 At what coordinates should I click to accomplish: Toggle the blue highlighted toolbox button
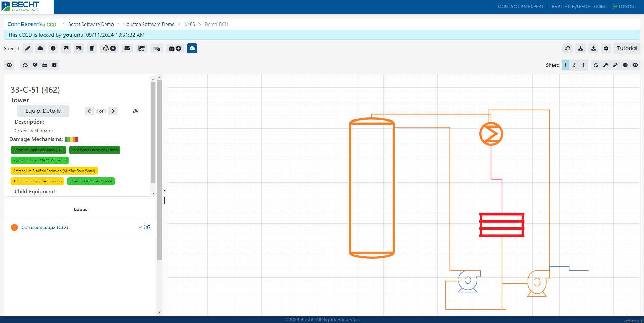point(192,48)
